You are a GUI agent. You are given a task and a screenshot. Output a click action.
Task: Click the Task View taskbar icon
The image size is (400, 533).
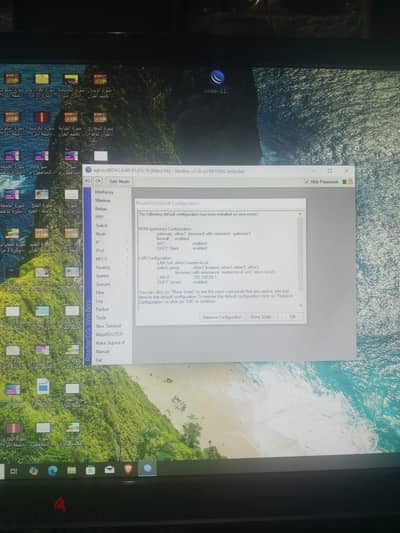click(14, 471)
